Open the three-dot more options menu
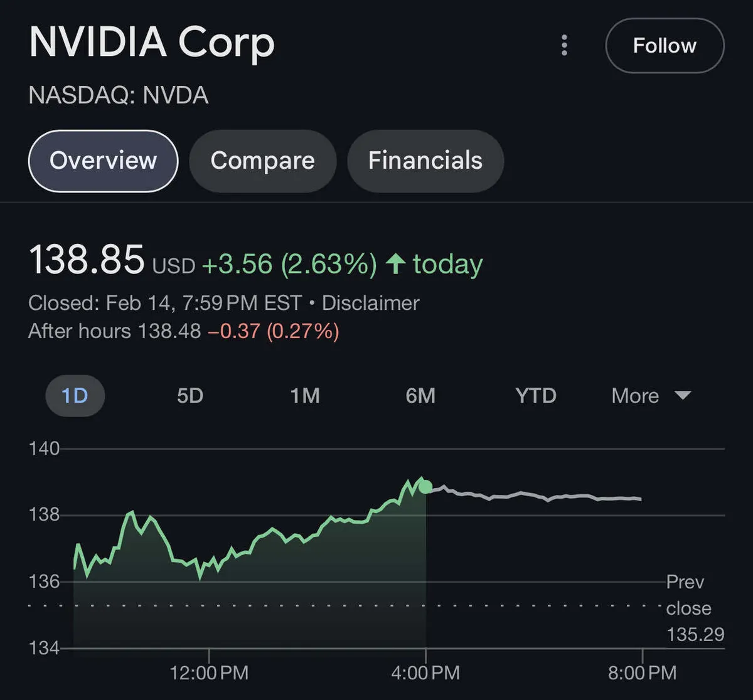Image resolution: width=753 pixels, height=700 pixels. (x=565, y=45)
